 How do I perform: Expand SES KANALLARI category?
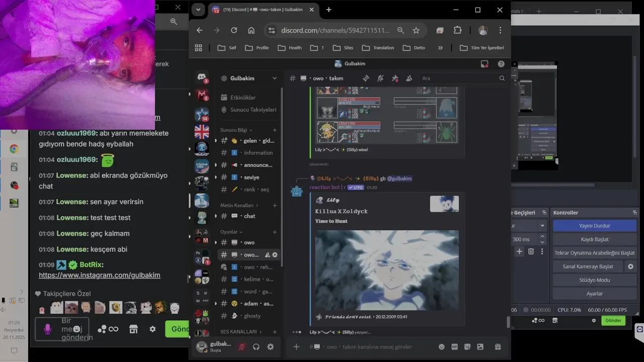pos(242,332)
